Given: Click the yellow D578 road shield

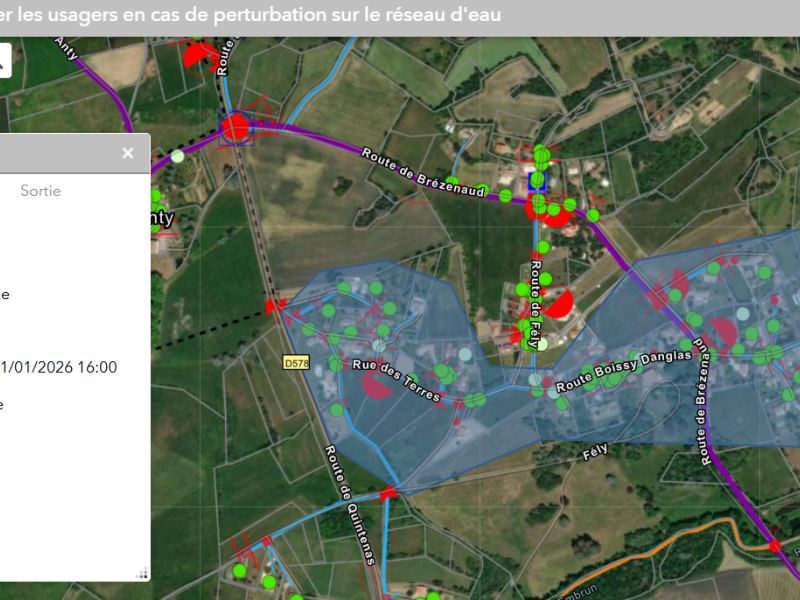Looking at the screenshot, I should click(295, 362).
